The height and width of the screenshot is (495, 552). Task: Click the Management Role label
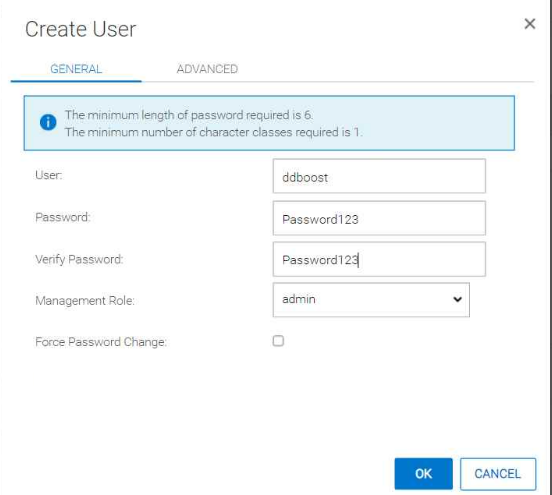click(x=85, y=301)
